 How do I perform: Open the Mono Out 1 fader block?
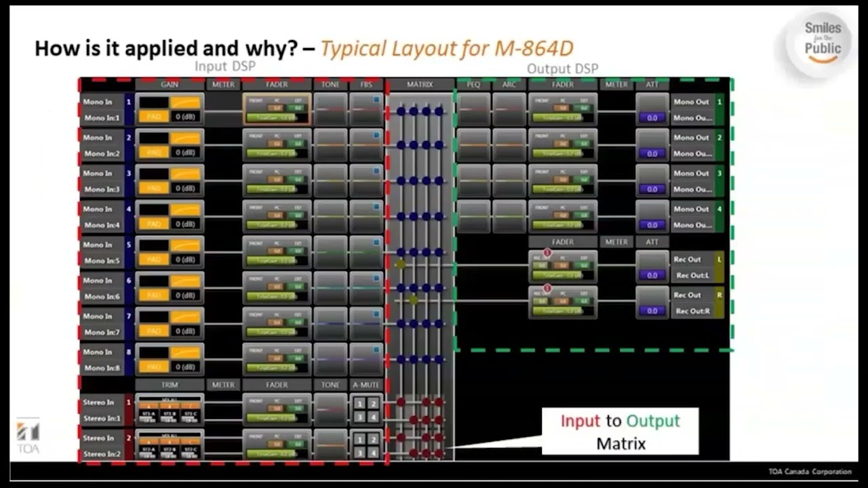pyautogui.click(x=563, y=109)
